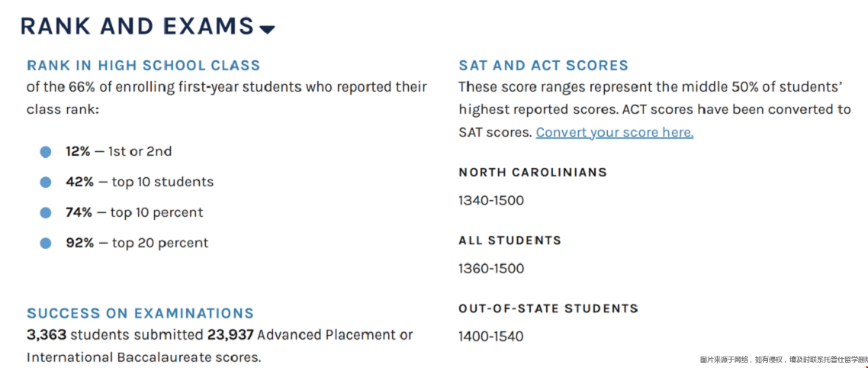Click the blue bullet beside 92%
The image size is (868, 368).
pyautogui.click(x=46, y=244)
